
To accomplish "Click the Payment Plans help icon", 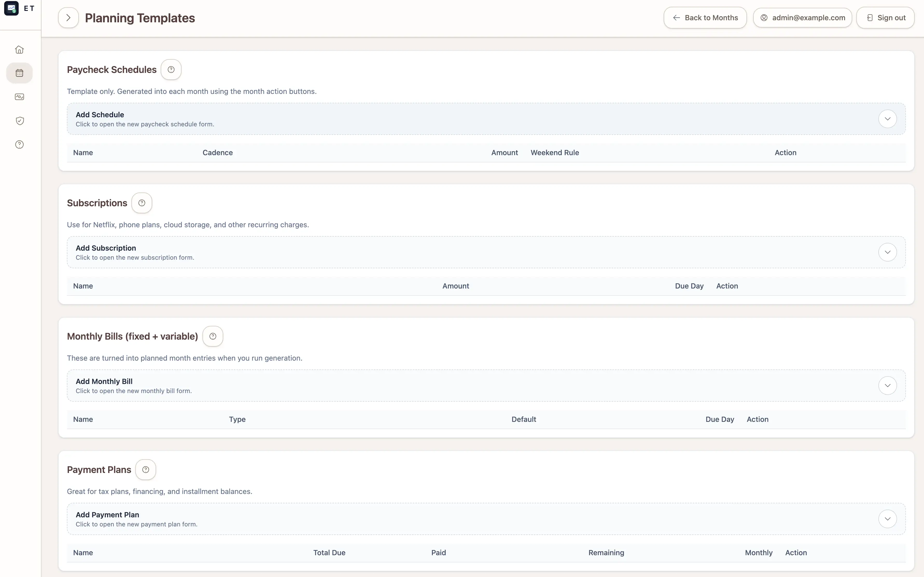I will point(145,470).
